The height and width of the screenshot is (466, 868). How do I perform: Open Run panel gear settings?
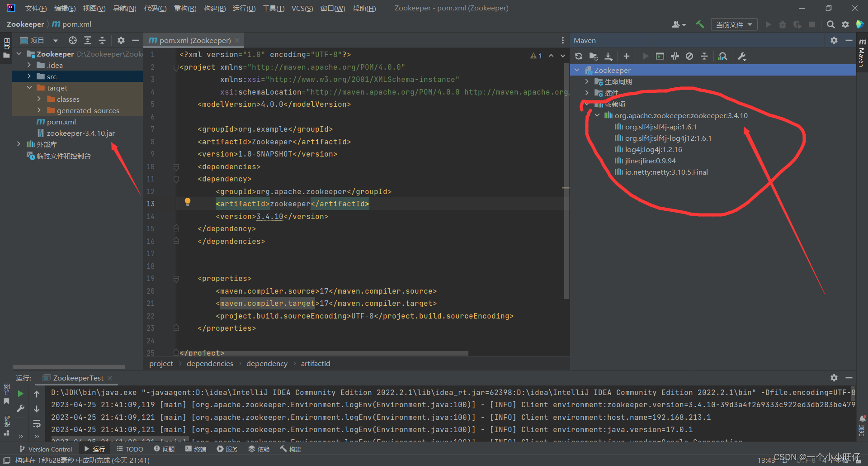[834, 377]
